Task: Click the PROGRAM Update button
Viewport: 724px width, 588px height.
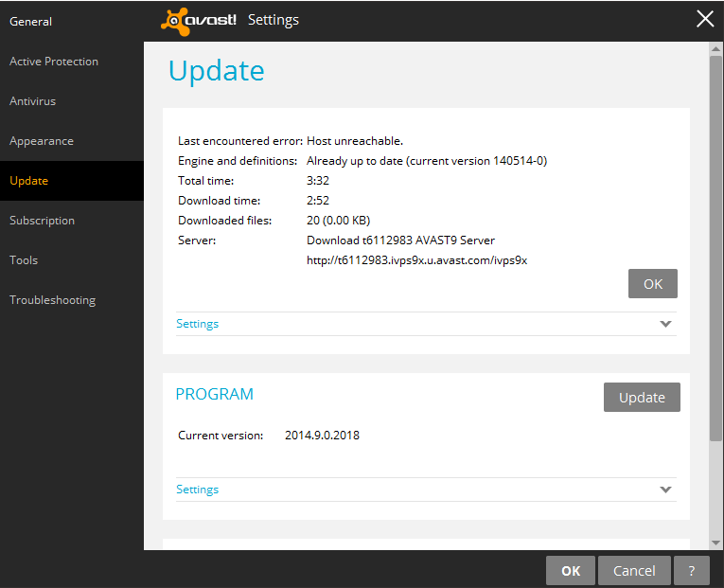Action: coord(642,398)
